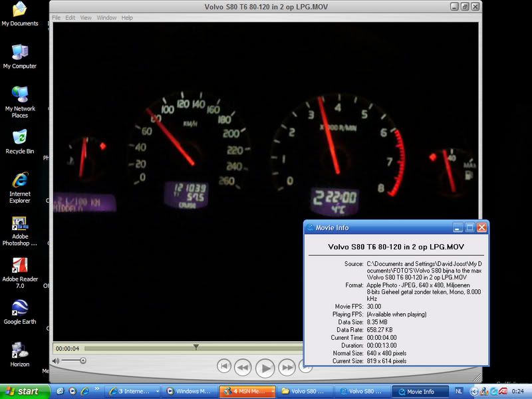This screenshot has width=532, height=399.
Task: Click the 00:00:04 time display in player
Action: click(x=68, y=348)
